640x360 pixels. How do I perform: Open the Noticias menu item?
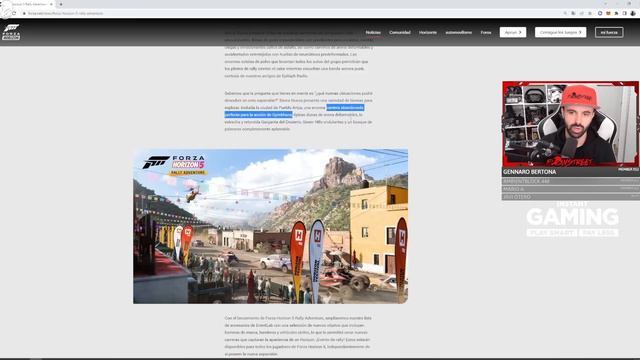tap(373, 32)
